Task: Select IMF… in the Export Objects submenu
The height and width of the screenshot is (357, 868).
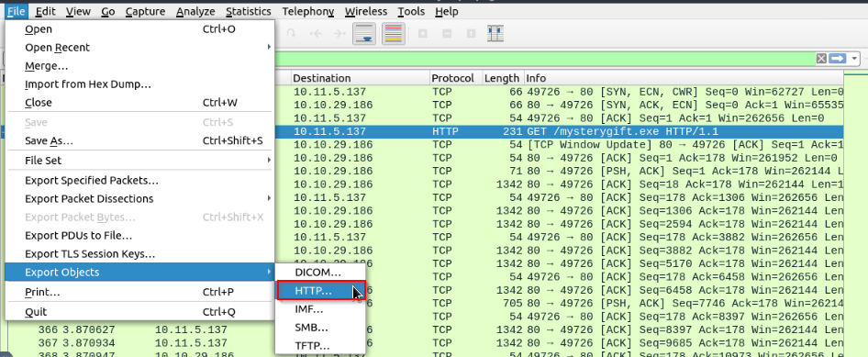Action: click(x=320, y=309)
